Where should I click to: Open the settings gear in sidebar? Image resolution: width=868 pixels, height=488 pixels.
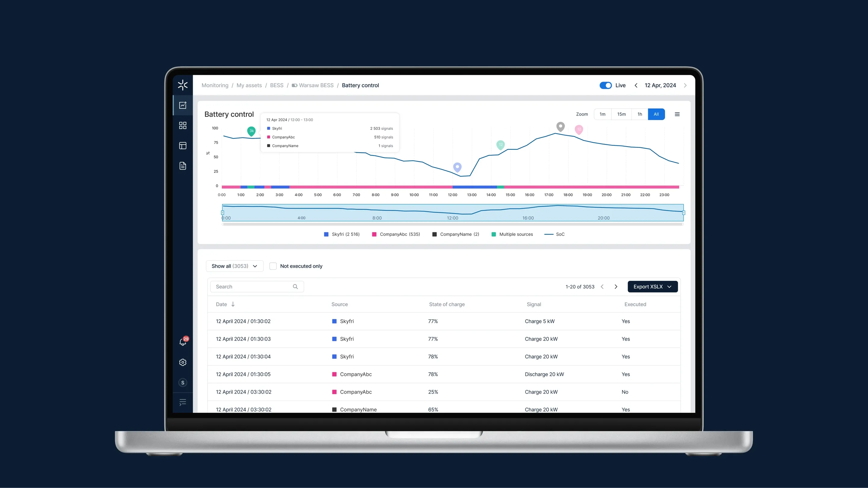[183, 362]
